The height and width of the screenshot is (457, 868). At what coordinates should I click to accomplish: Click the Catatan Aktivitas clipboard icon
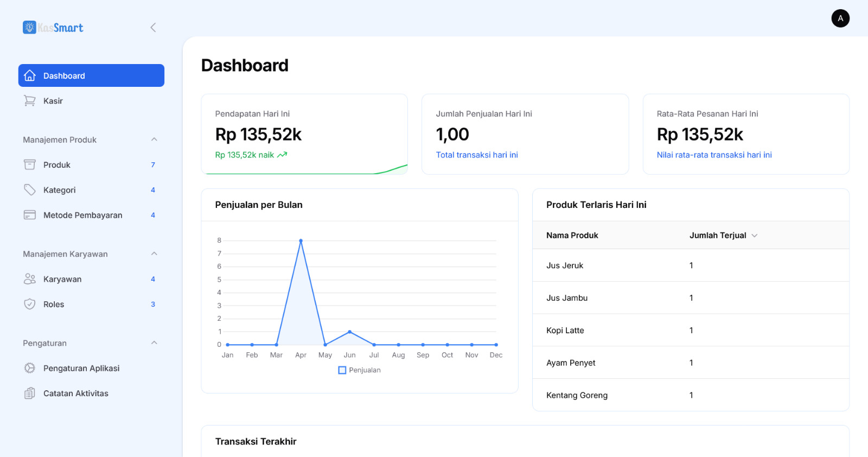click(30, 393)
